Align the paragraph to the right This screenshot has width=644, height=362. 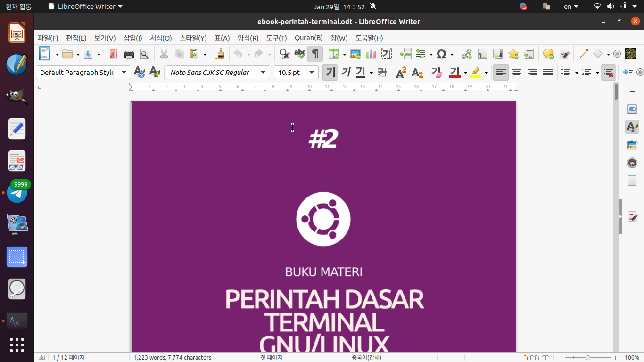point(532,72)
